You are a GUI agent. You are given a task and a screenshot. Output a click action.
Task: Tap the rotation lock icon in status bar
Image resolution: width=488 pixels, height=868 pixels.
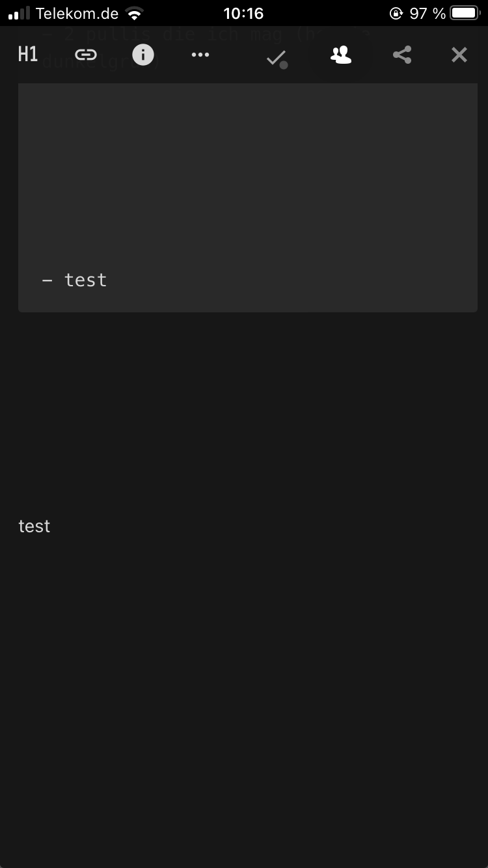coord(396,13)
